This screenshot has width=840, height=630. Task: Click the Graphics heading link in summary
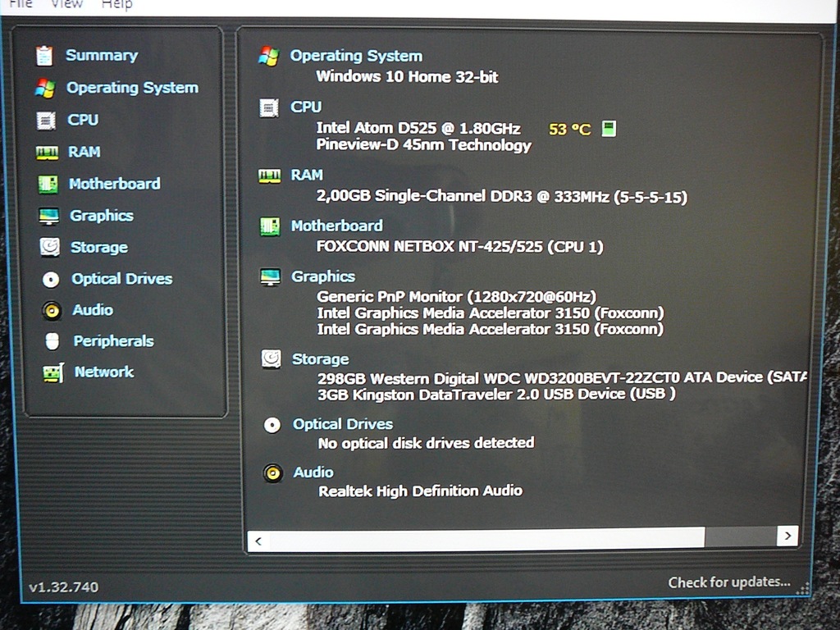coord(323,276)
